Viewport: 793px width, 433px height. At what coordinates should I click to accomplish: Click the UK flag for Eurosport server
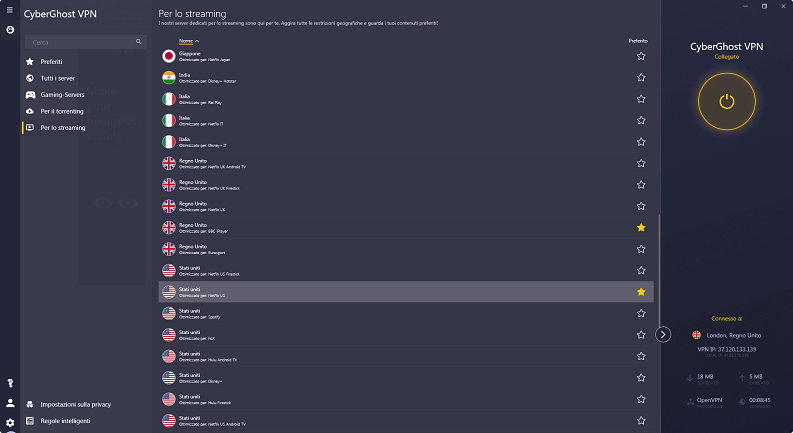pyautogui.click(x=169, y=249)
